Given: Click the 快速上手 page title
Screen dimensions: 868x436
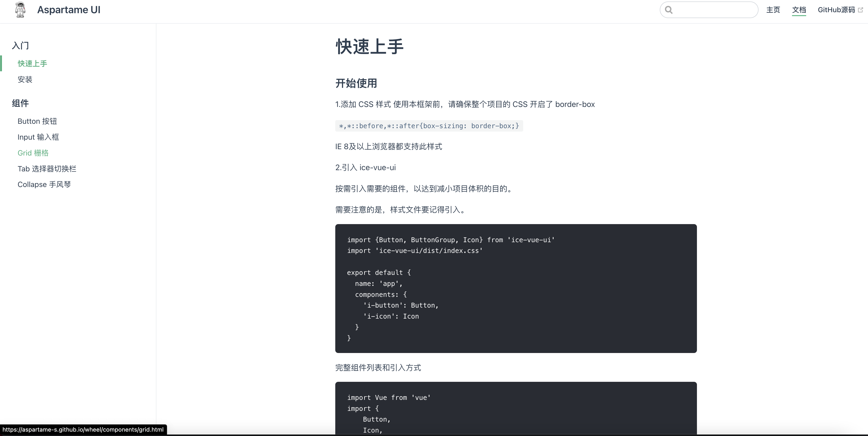Looking at the screenshot, I should coord(370,46).
